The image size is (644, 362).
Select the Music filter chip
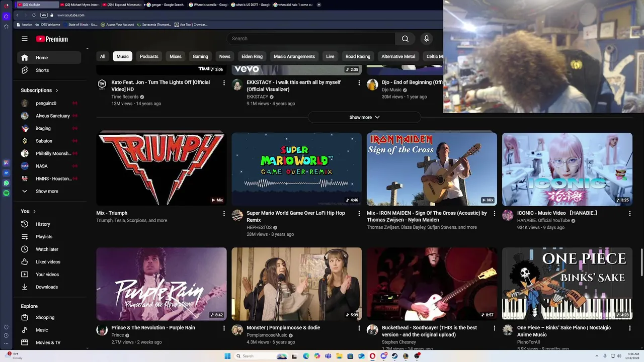point(123,57)
